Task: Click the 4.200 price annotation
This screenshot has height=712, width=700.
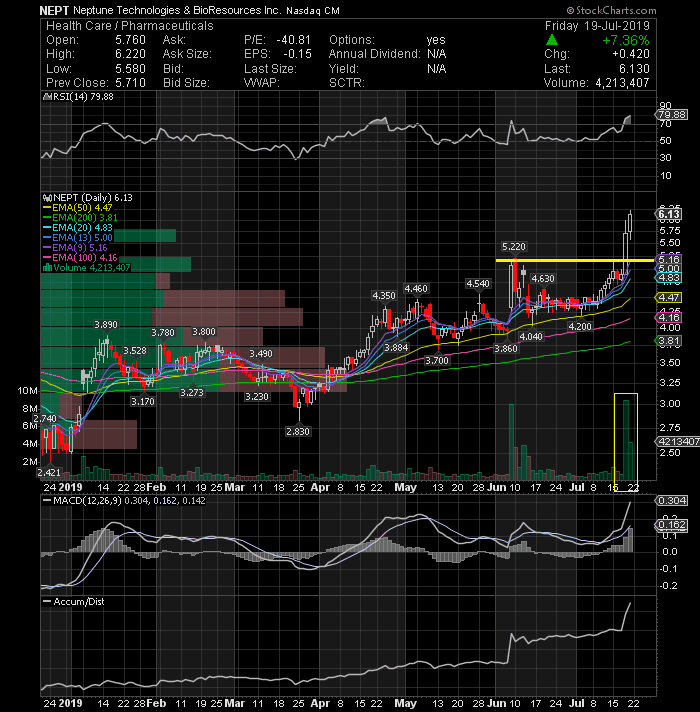Action: coord(580,326)
